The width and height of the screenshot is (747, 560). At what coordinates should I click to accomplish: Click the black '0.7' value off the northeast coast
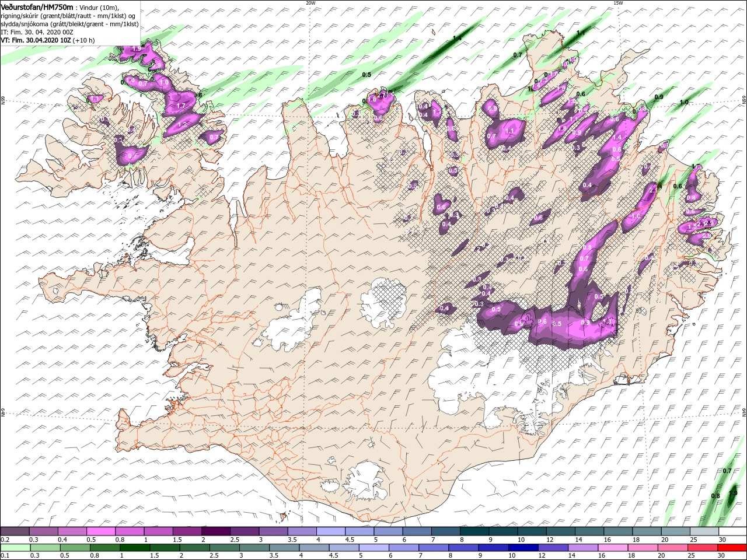point(518,55)
